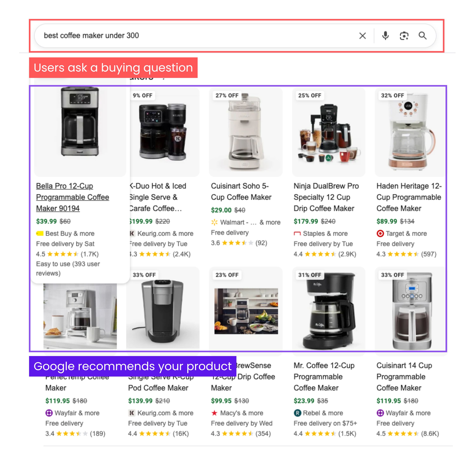Click the Walmart spark icon
The width and height of the screenshot is (476, 476).
pos(214,222)
